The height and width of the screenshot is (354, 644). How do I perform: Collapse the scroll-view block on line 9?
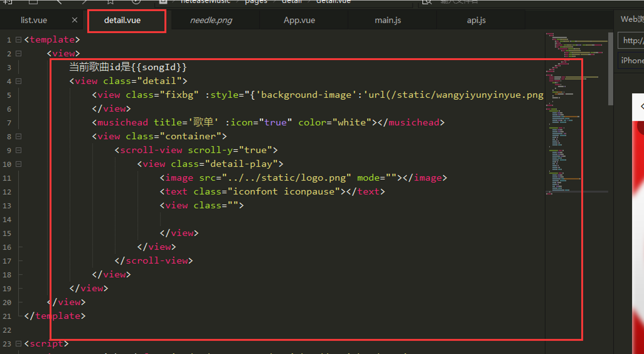click(x=18, y=150)
